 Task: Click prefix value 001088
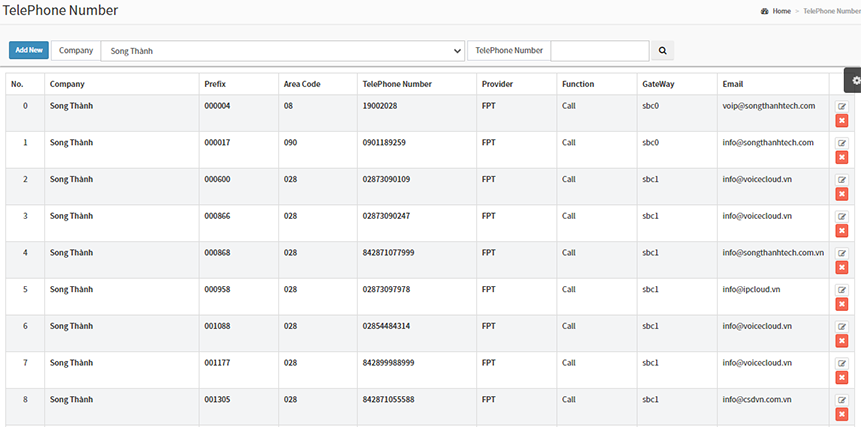tap(217, 326)
